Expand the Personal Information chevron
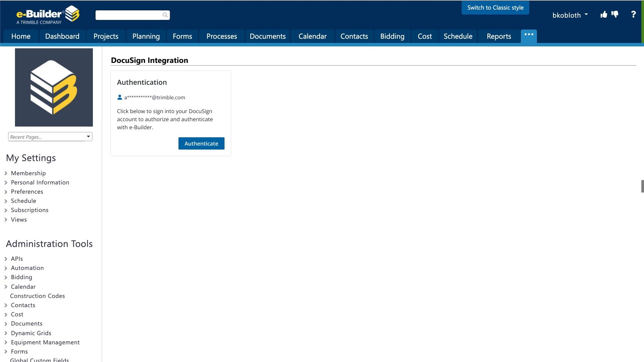This screenshot has width=644, height=362. pyautogui.click(x=6, y=183)
